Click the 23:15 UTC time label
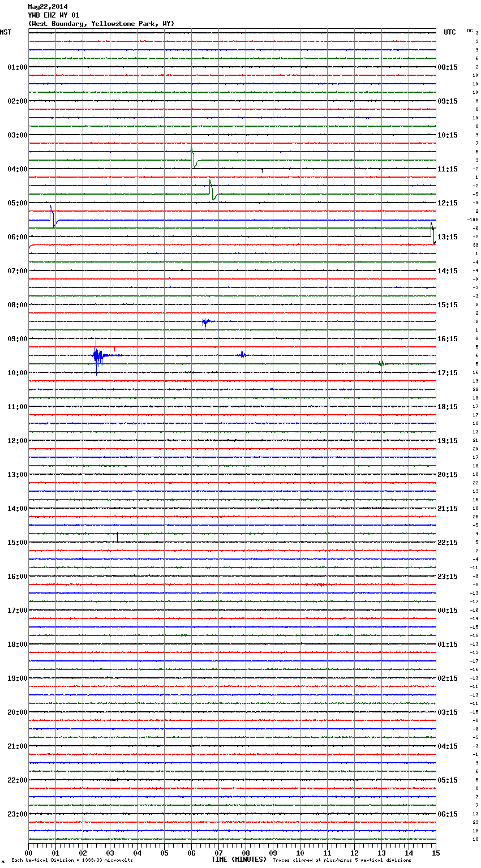Image resolution: width=481 pixels, height=868 pixels. [x=448, y=577]
